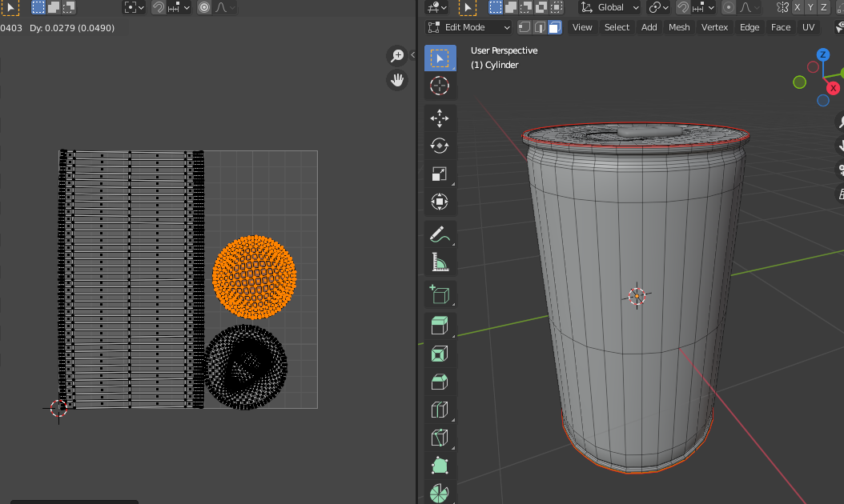Activate the Annotate pencil tool
The width and height of the screenshot is (844, 504).
click(440, 234)
